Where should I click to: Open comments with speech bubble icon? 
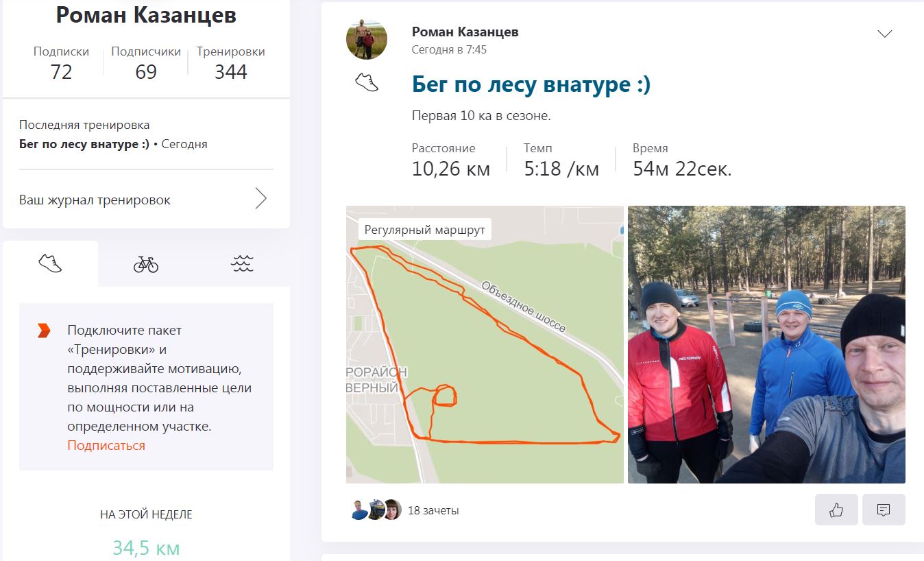tap(884, 510)
